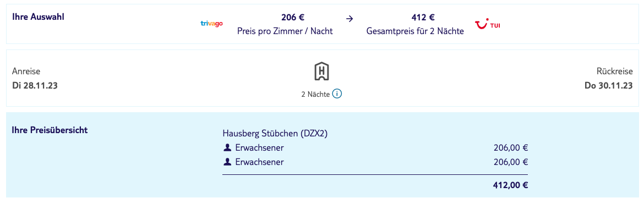The width and height of the screenshot is (644, 198).
Task: Click the 2 Nächte text
Action: coord(315,95)
